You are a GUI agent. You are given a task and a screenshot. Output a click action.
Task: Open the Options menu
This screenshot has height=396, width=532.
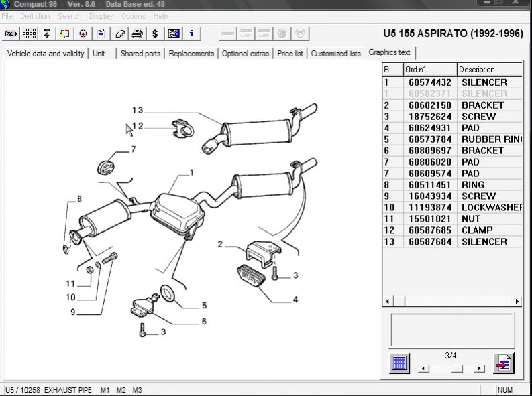point(133,16)
